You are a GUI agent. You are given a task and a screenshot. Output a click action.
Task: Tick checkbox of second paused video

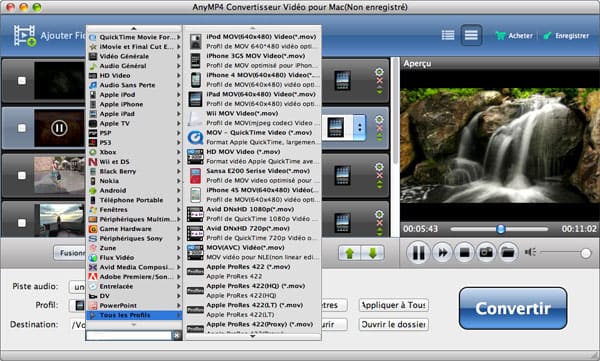pyautogui.click(x=22, y=128)
